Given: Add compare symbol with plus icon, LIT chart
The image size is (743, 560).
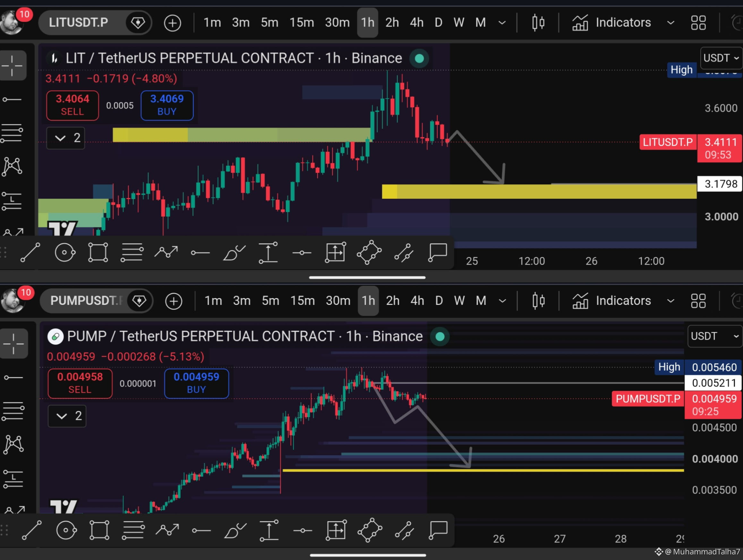Looking at the screenshot, I should [173, 23].
